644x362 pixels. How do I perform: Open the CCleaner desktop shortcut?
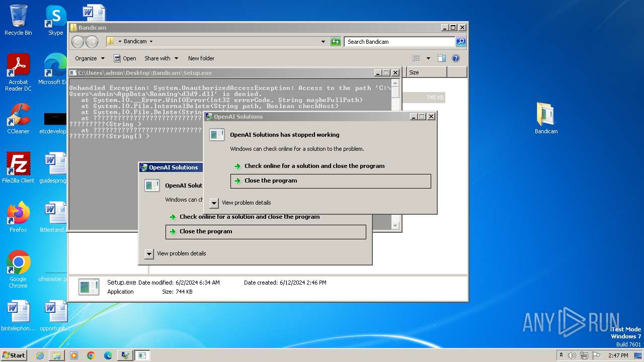click(18, 118)
